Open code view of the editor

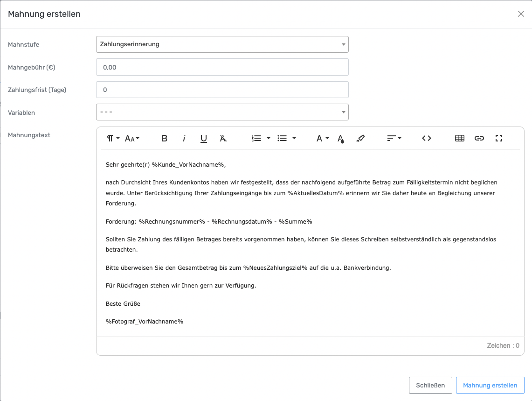427,138
